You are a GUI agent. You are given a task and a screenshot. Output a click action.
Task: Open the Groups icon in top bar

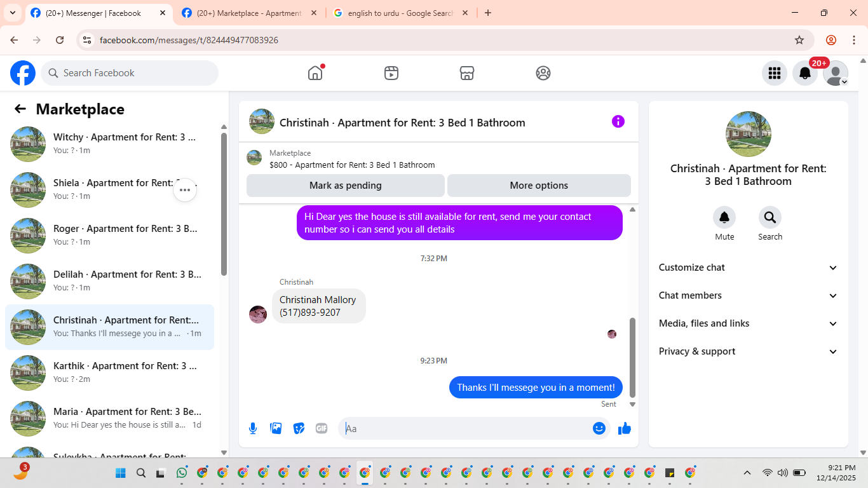point(543,73)
